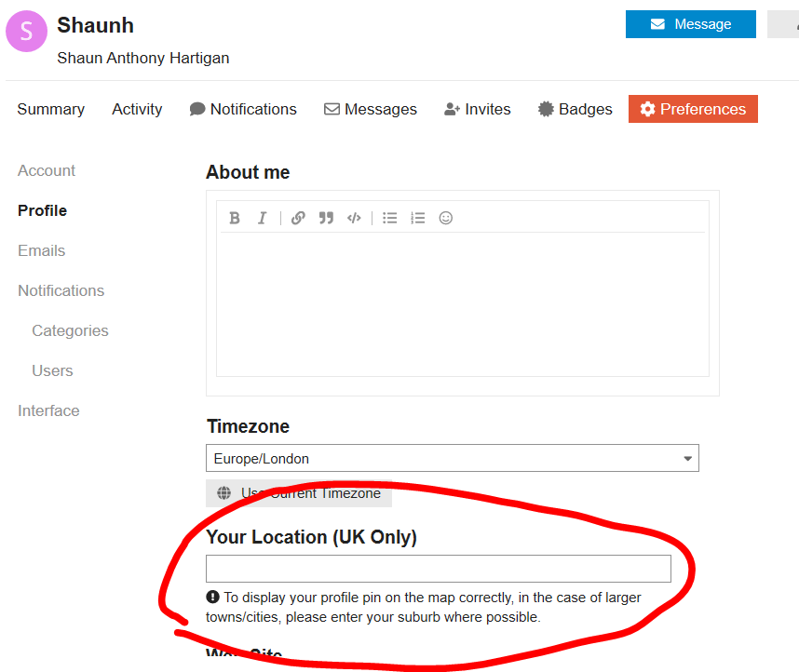Viewport: 799px width, 672px height.
Task: Apply italic using the editor toolbar
Action: click(263, 218)
